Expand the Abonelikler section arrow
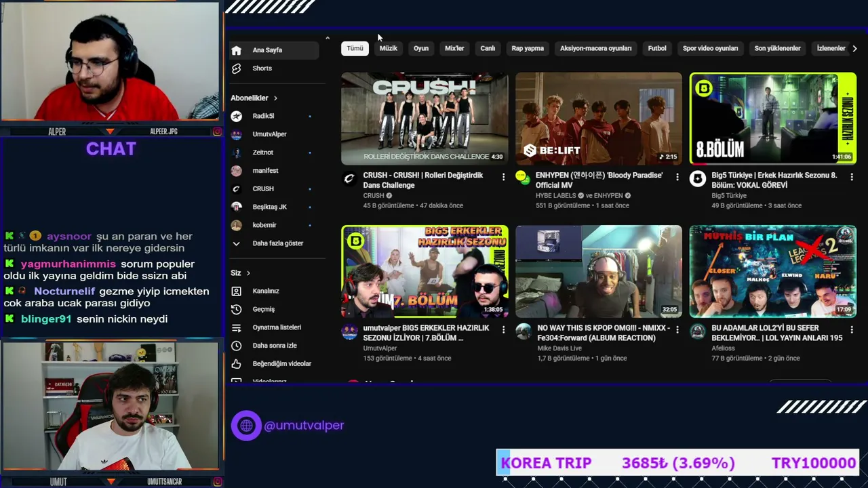 tap(275, 98)
